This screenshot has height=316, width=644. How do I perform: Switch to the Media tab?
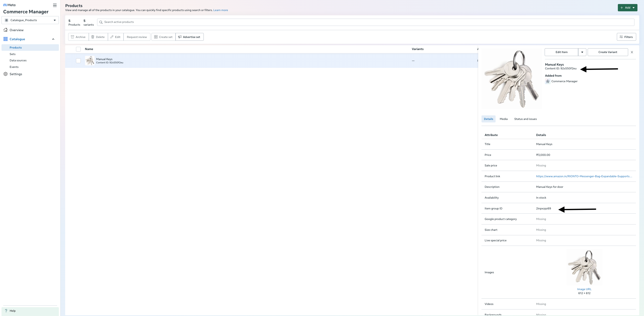click(x=503, y=119)
